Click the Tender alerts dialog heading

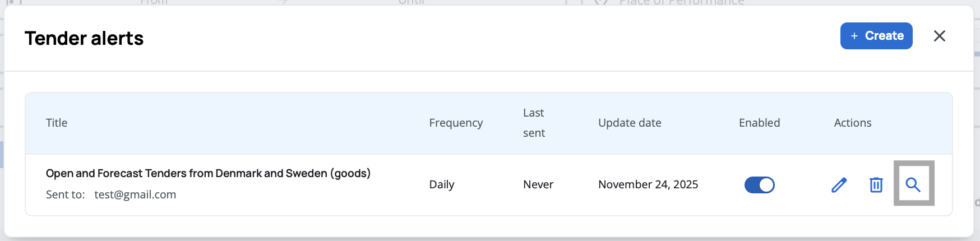click(x=84, y=38)
